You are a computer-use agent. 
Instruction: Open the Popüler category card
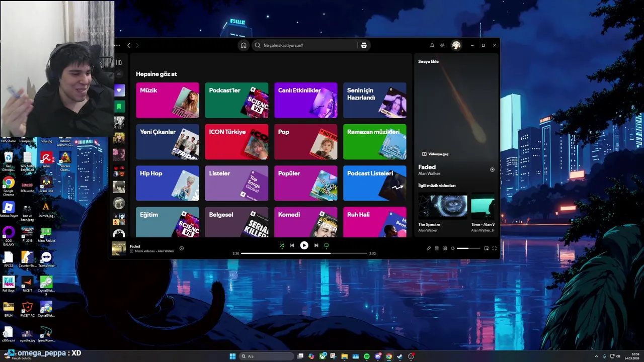coord(305,183)
